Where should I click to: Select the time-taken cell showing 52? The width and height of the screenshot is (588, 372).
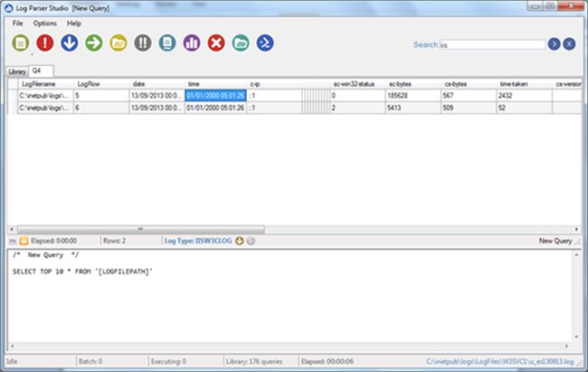click(x=525, y=108)
